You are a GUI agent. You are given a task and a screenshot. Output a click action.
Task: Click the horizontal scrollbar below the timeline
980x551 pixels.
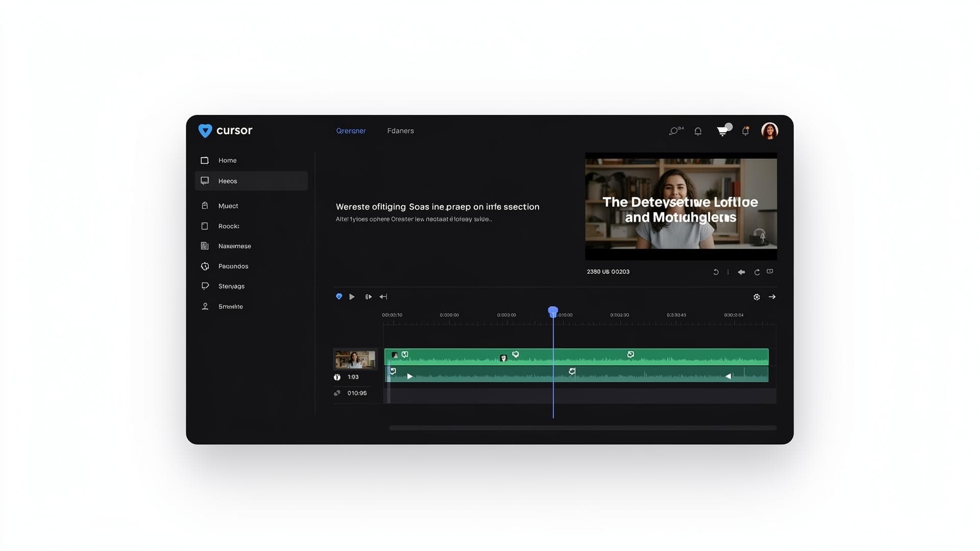(582, 428)
